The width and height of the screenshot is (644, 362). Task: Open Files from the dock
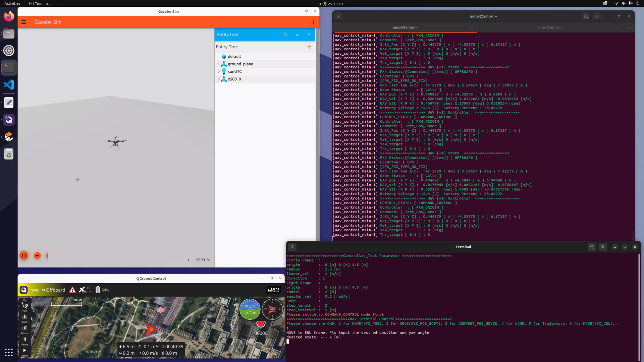(9, 34)
